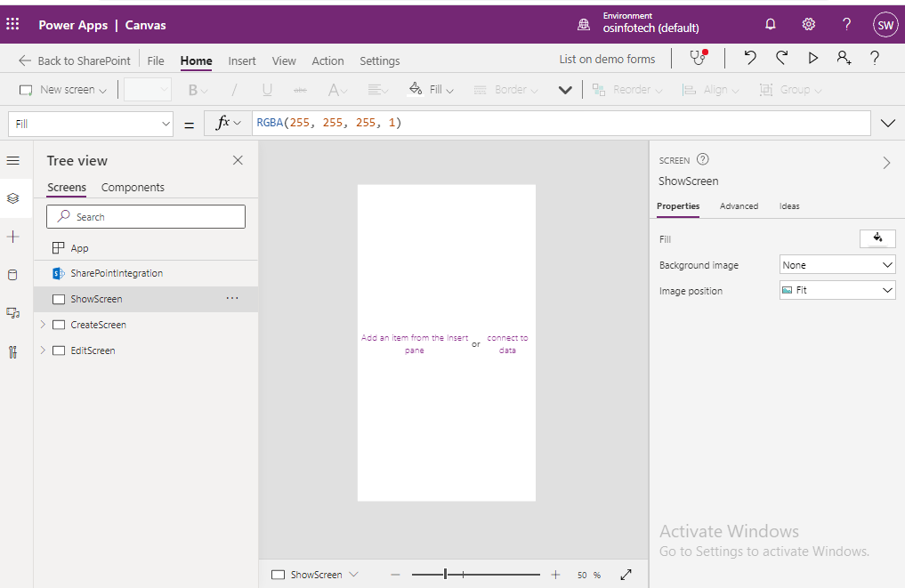The height and width of the screenshot is (588, 905).
Task: Zoom out with the minus icon
Action: 395,575
